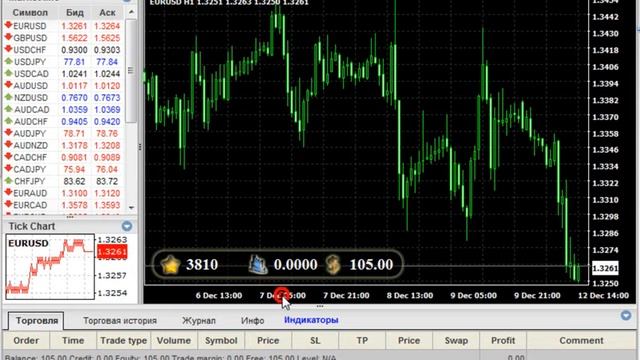Click the green up arrow next to USDJPY

tap(8, 61)
